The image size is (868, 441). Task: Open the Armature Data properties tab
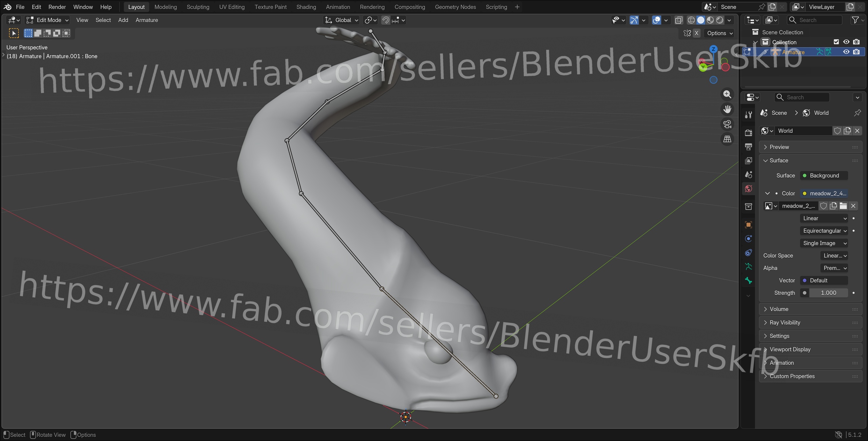coord(748,267)
